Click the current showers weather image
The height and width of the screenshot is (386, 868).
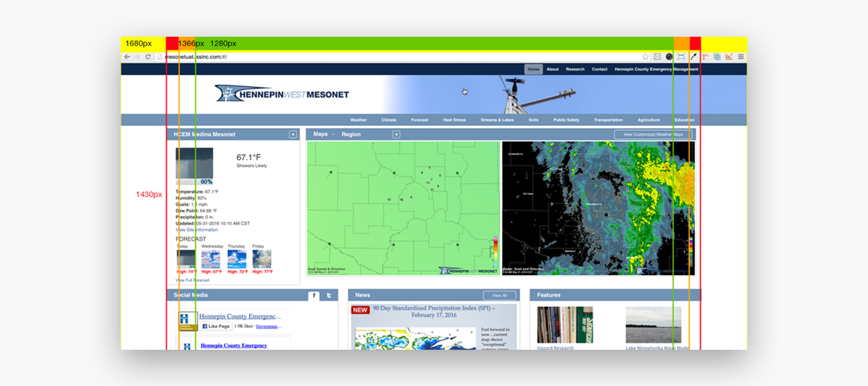click(194, 166)
